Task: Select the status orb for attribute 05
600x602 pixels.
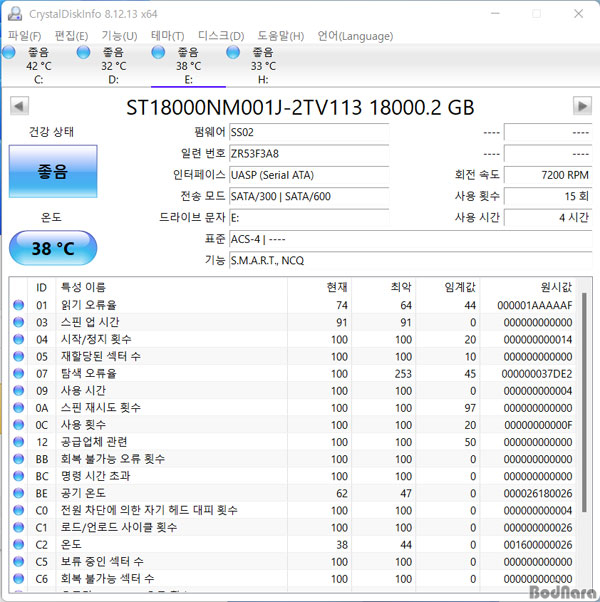Action: [18, 356]
